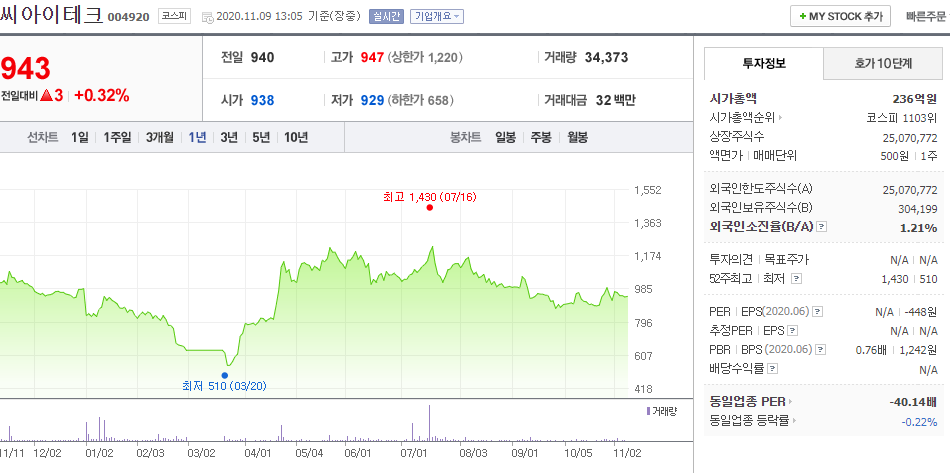Click the 500원 face value

tap(894, 156)
